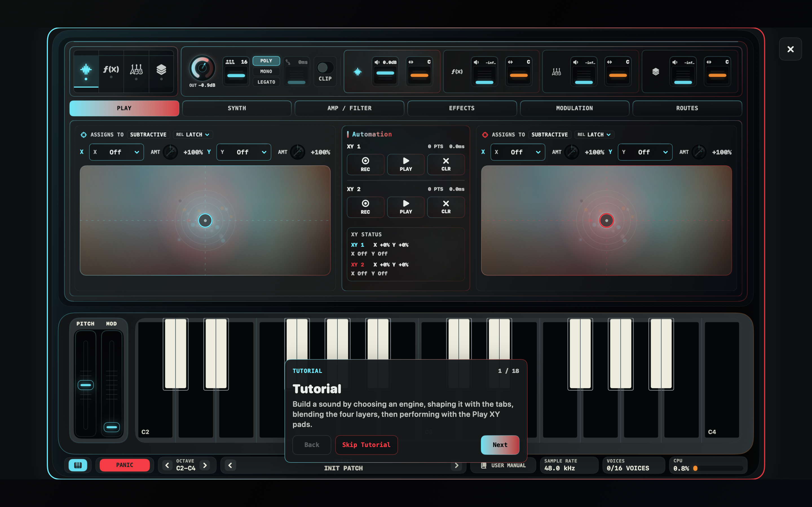Select the stacked layers engine icon

click(x=161, y=70)
